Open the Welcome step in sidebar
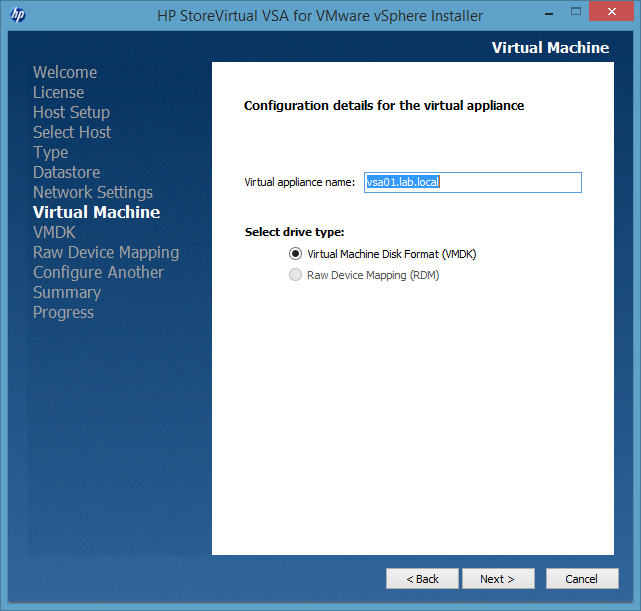 pyautogui.click(x=65, y=72)
